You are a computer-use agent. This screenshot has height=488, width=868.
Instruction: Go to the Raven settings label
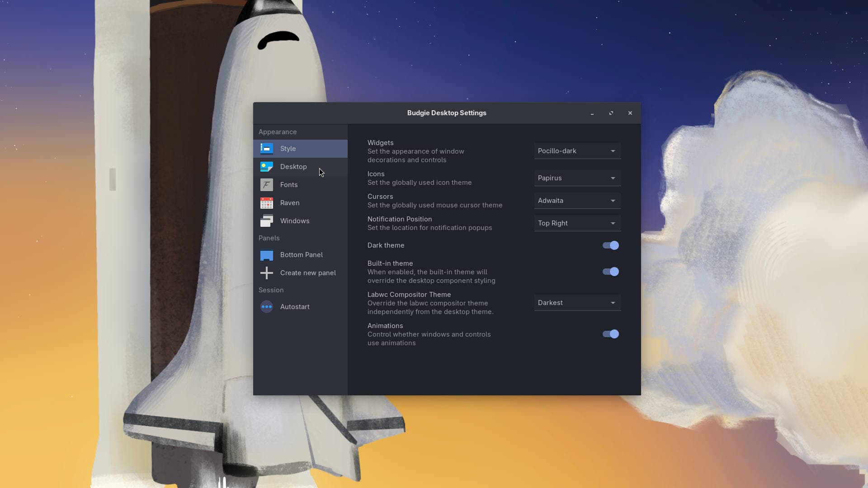pos(290,203)
